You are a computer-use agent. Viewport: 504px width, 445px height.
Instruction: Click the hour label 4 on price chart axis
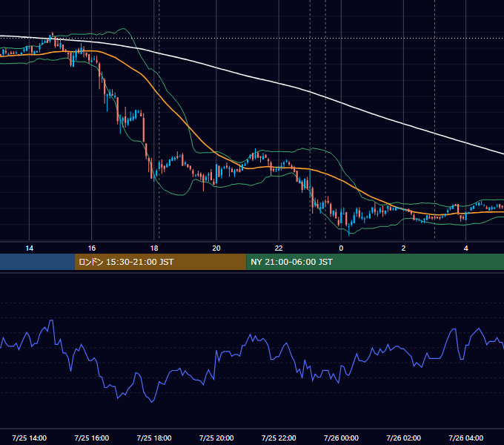point(465,248)
